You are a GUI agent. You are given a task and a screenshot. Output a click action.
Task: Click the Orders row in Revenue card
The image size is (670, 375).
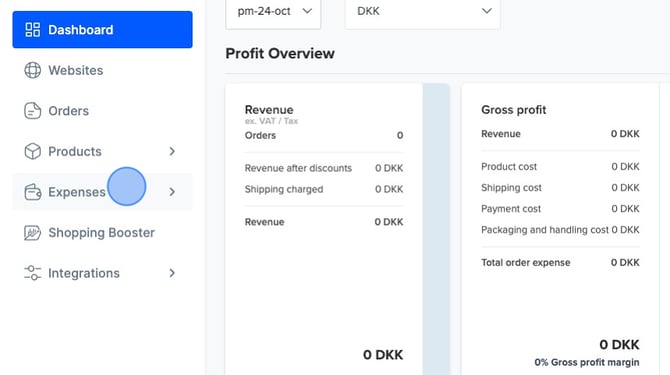click(x=324, y=135)
